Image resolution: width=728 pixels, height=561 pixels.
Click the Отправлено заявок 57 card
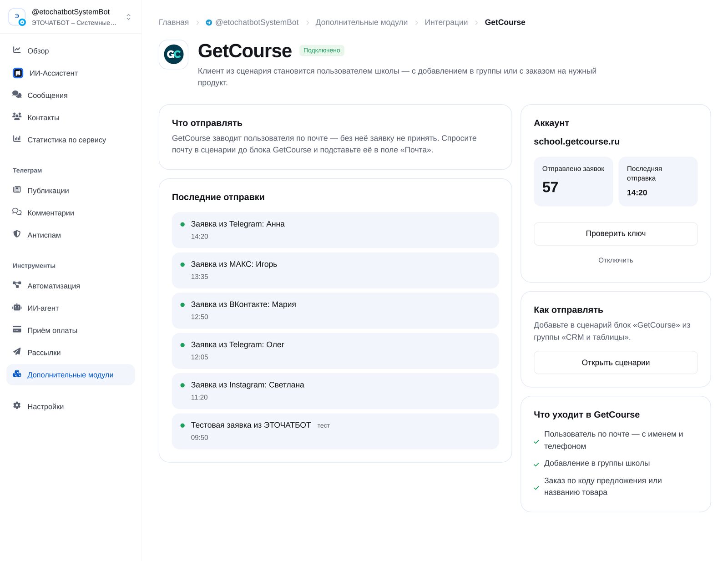click(573, 182)
